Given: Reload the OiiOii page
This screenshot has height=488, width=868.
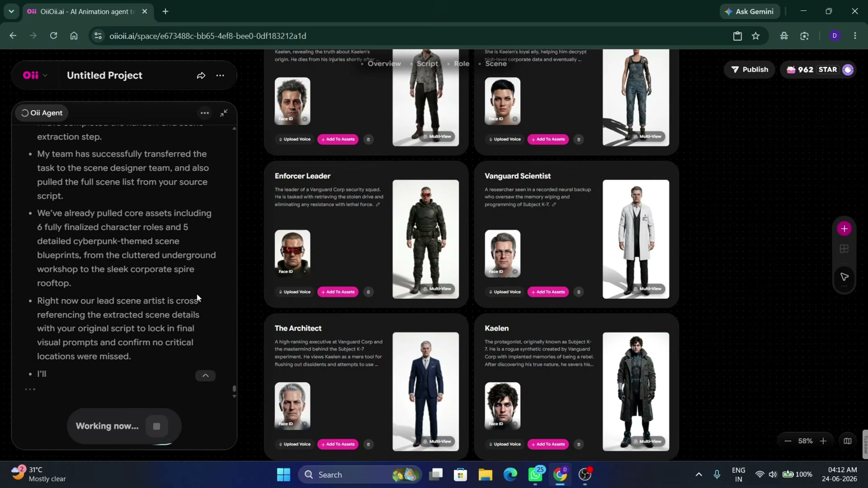Looking at the screenshot, I should tap(53, 36).
